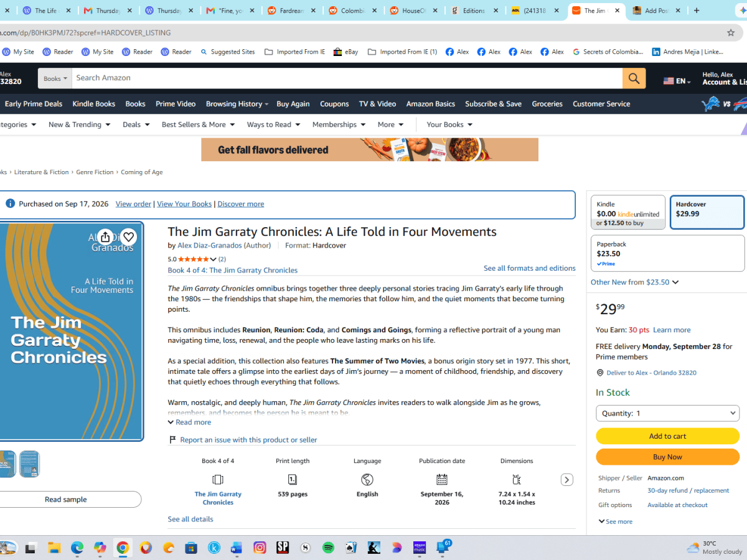Expand Read more of the description
The width and height of the screenshot is (747, 560).
[x=190, y=422]
